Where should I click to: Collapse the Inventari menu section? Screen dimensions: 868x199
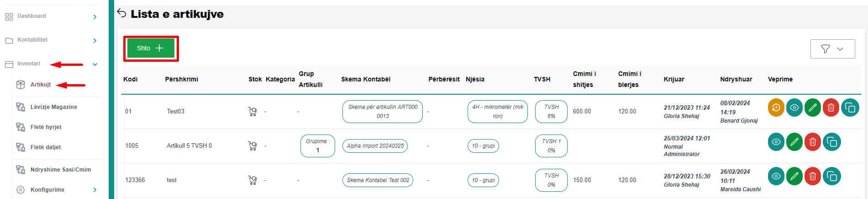[95, 65]
